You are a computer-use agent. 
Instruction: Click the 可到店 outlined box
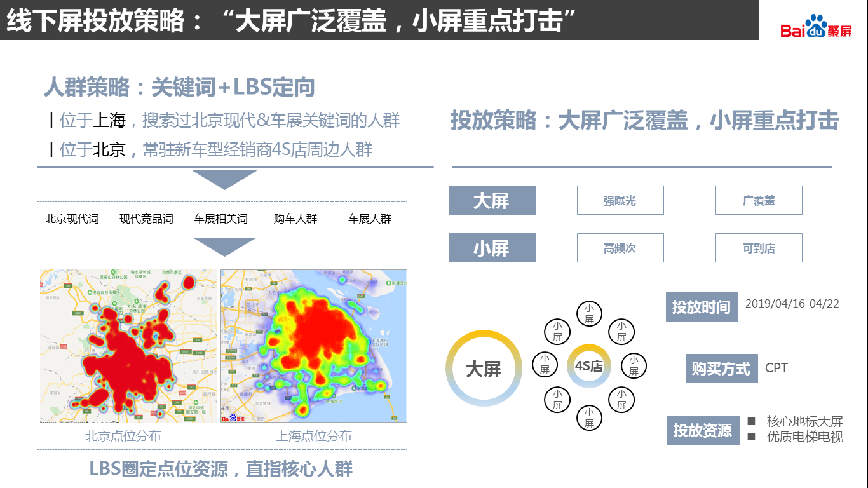(x=758, y=248)
